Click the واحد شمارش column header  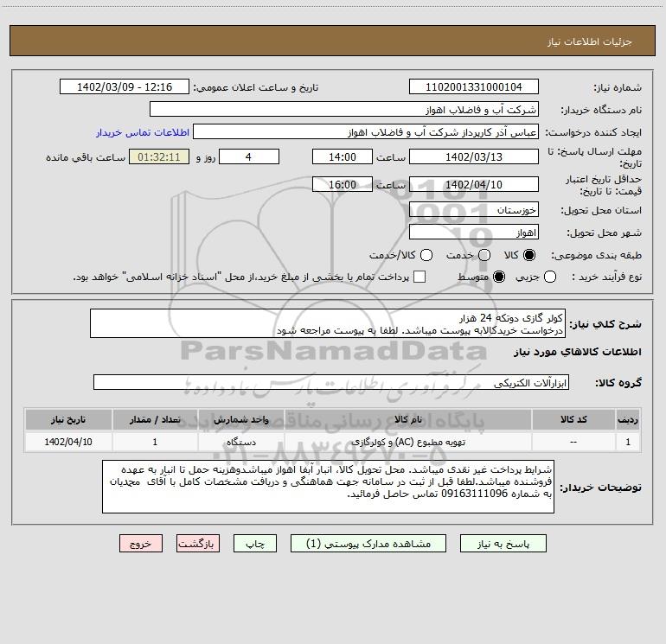tap(240, 419)
